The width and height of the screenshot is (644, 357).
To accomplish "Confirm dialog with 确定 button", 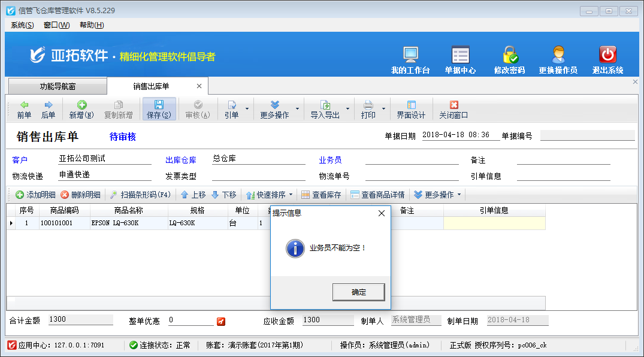I will [x=358, y=292].
